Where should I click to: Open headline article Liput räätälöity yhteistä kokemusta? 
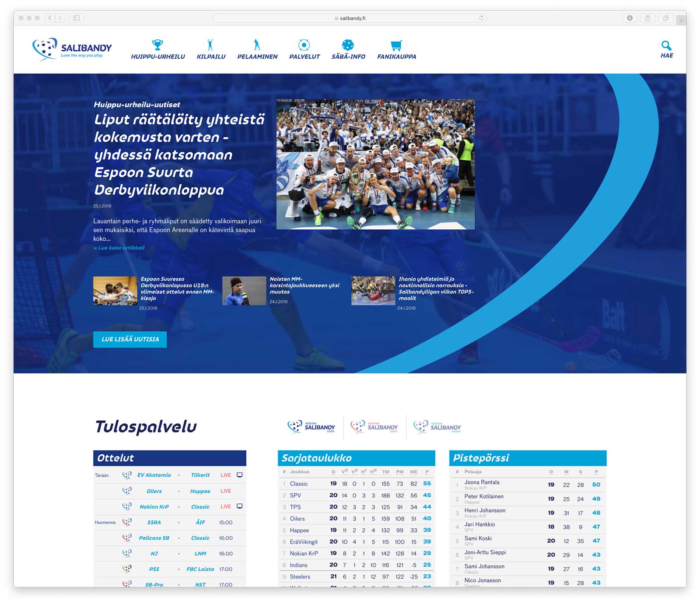[179, 155]
